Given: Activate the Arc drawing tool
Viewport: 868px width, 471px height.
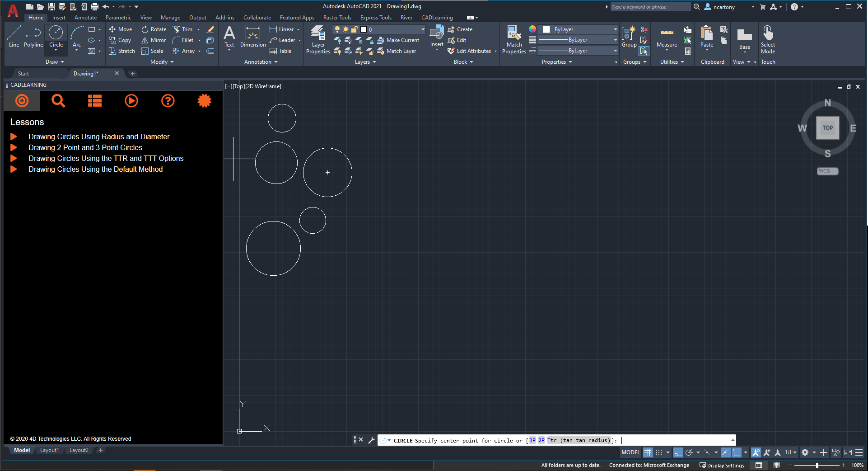Looking at the screenshot, I should pos(77,35).
